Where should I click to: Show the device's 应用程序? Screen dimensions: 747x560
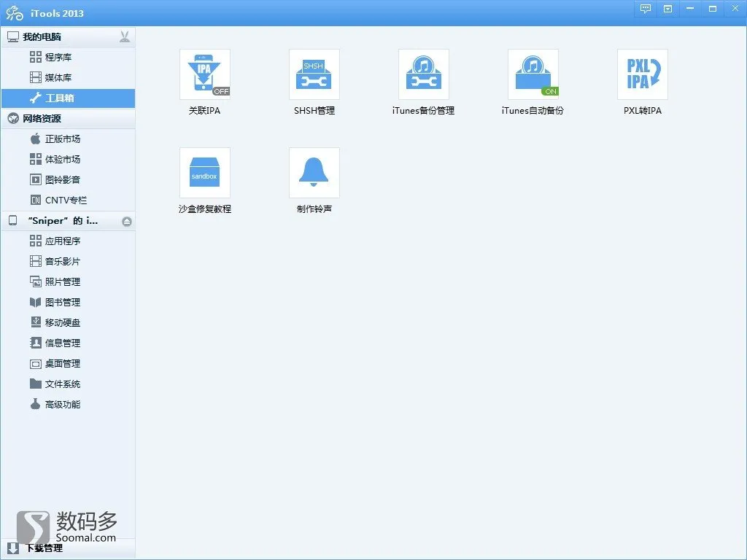click(x=68, y=241)
